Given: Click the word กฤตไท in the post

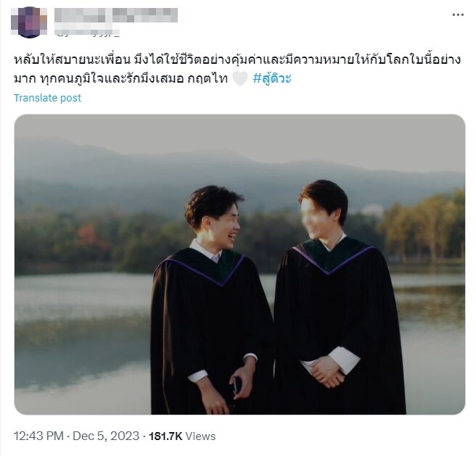Looking at the screenshot, I should 208,78.
